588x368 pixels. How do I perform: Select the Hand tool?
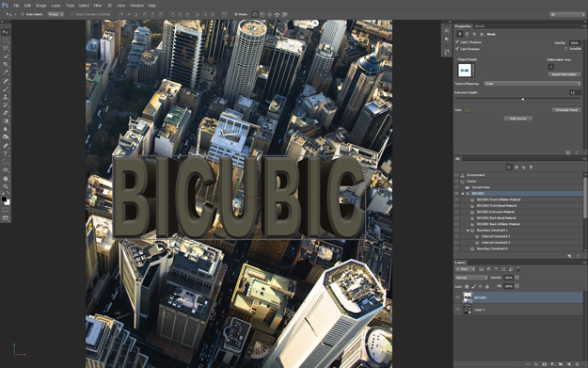tap(6, 179)
